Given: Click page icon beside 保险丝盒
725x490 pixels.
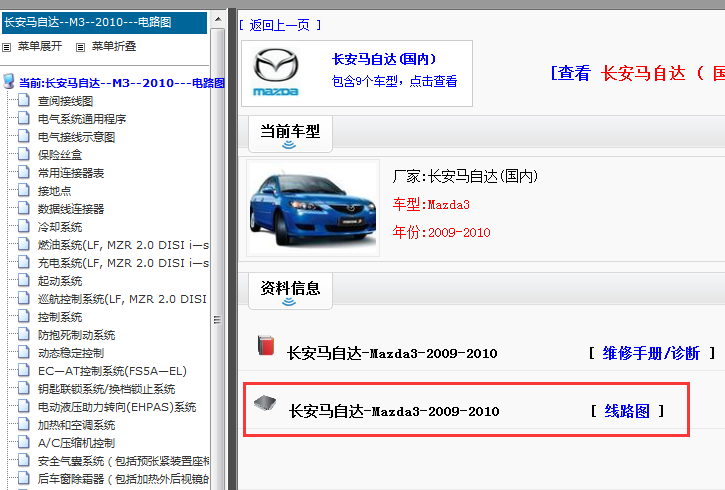Looking at the screenshot, I should click(24, 154).
